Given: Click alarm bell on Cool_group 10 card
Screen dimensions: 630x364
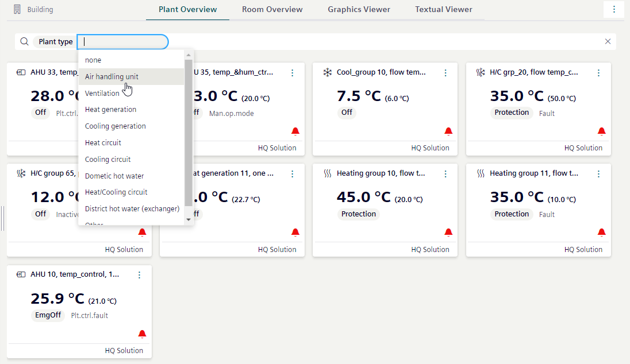Looking at the screenshot, I should point(448,131).
